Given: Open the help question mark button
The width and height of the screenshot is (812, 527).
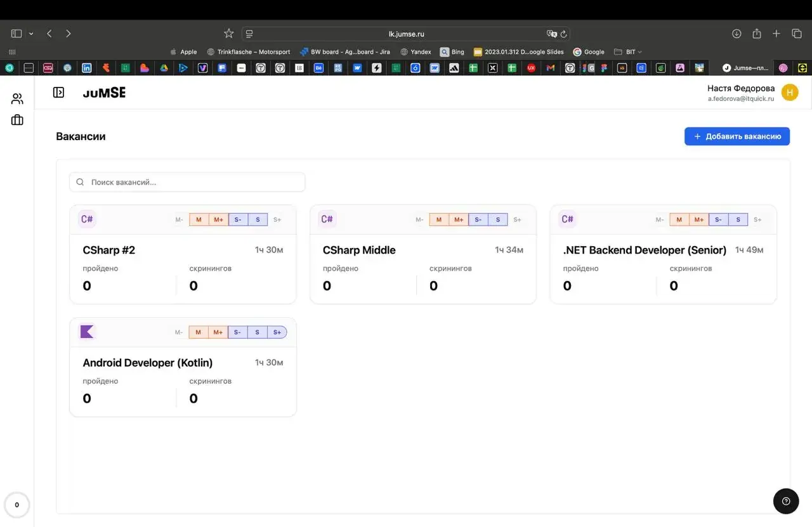Looking at the screenshot, I should click(x=786, y=501).
